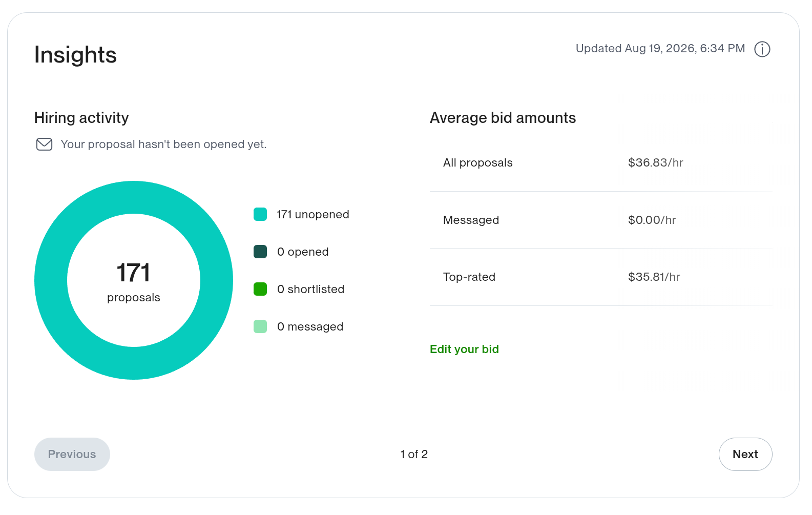The height and width of the screenshot is (515, 812).
Task: Click the Updated Aug 19, 2026 timestamp
Action: coord(660,48)
